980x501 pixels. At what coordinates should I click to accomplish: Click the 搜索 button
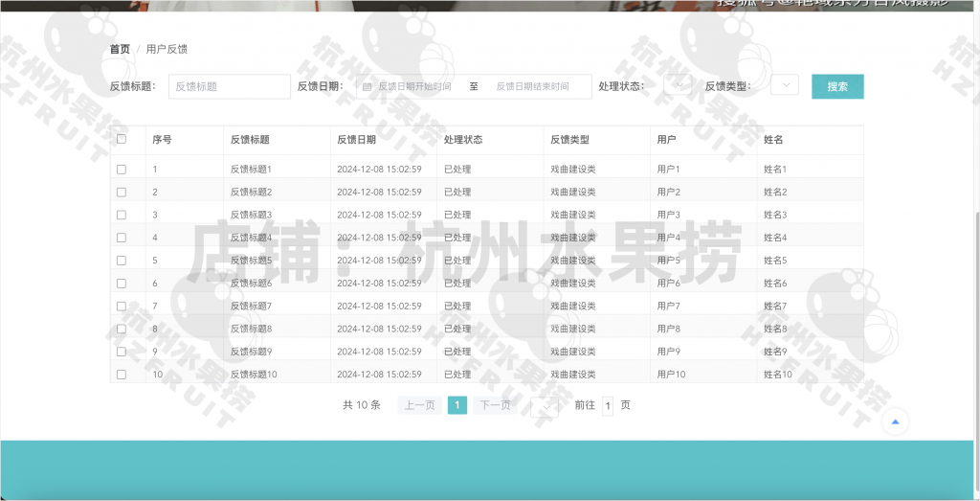point(837,86)
